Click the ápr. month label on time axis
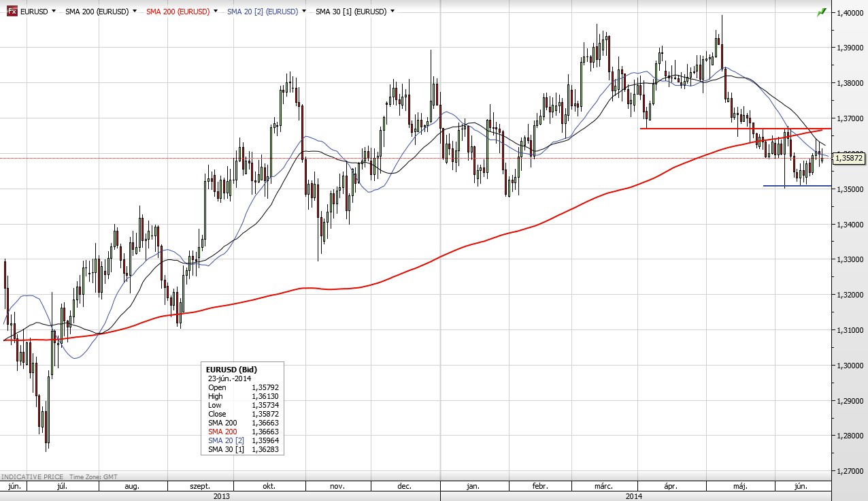The width and height of the screenshot is (868, 501). (x=670, y=487)
